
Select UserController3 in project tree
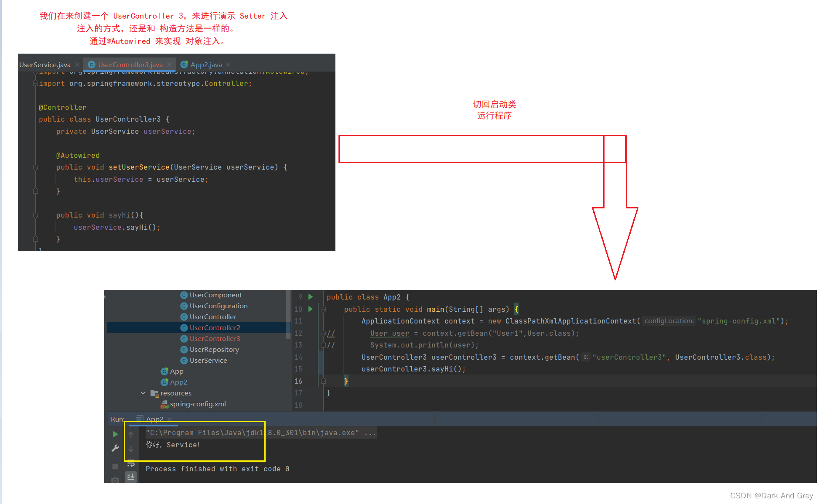pos(215,339)
